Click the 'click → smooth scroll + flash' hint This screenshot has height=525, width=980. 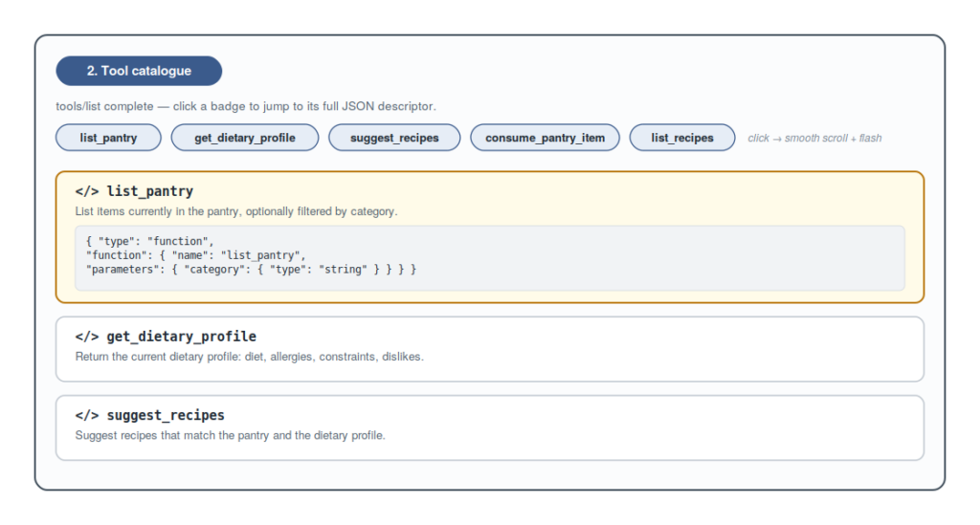814,138
